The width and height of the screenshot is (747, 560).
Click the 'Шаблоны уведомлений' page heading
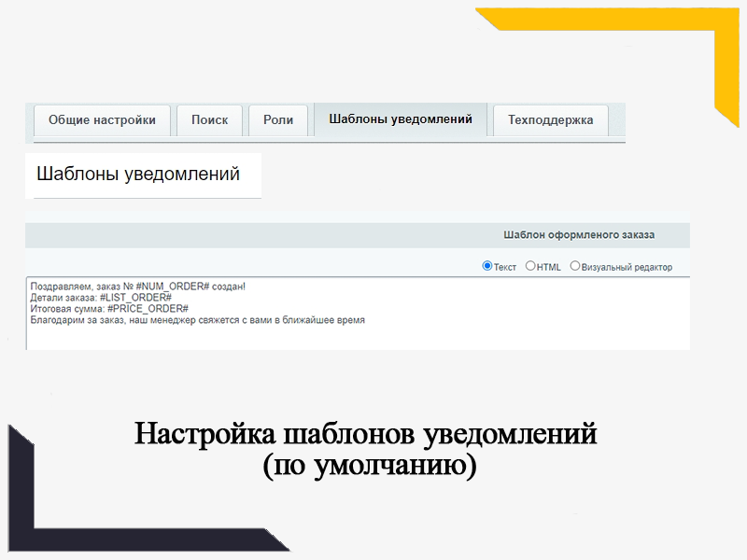(x=138, y=175)
